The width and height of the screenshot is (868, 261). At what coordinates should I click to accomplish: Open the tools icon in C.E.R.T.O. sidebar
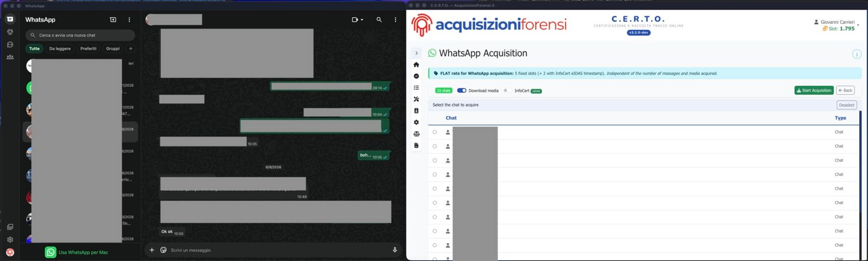pyautogui.click(x=416, y=99)
